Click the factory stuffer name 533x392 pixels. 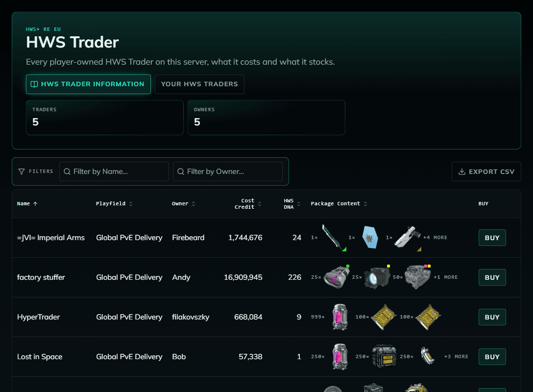click(41, 277)
